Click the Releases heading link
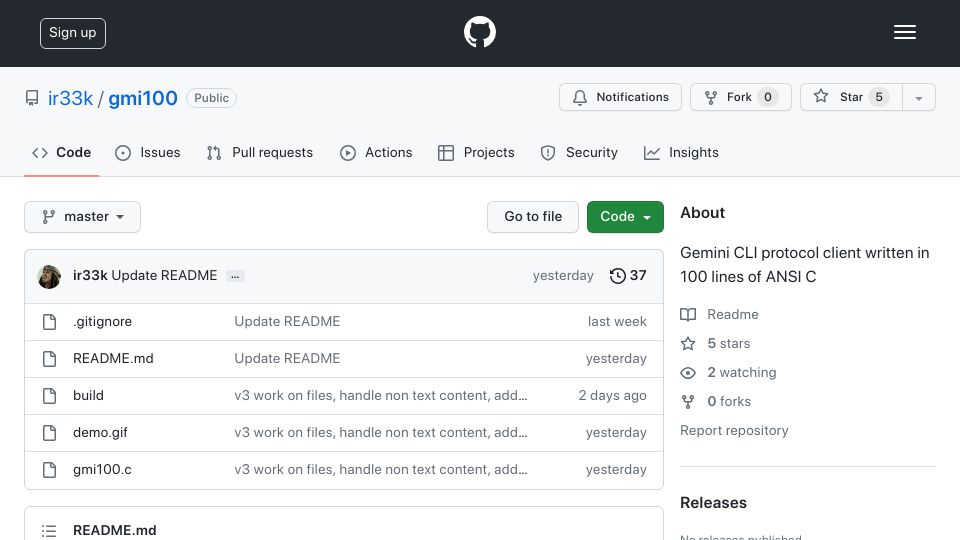Viewport: 960px width, 540px height. pos(713,503)
